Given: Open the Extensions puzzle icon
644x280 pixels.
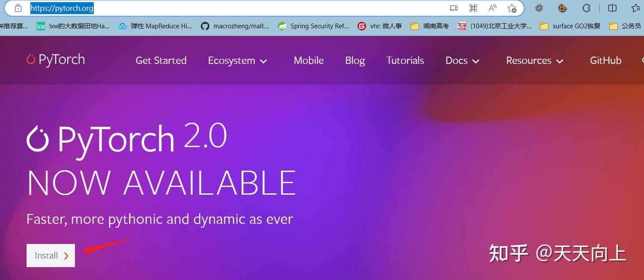Looking at the screenshot, I should (587, 8).
